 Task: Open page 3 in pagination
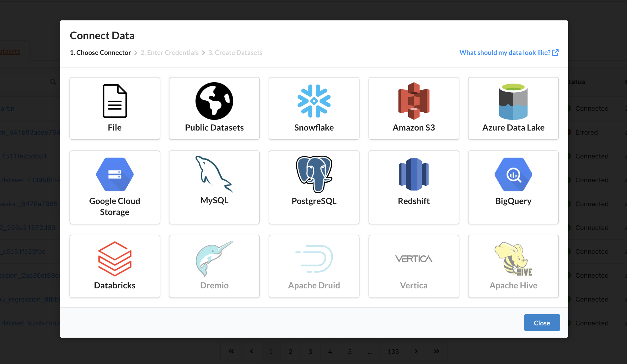pos(310,351)
